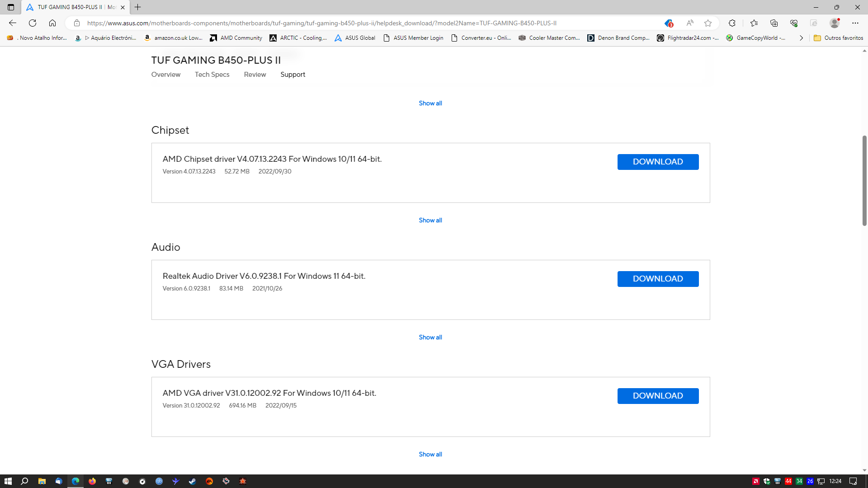Screen dimensions: 868x488
Task: Open a new browser tab
Action: tap(138, 7)
